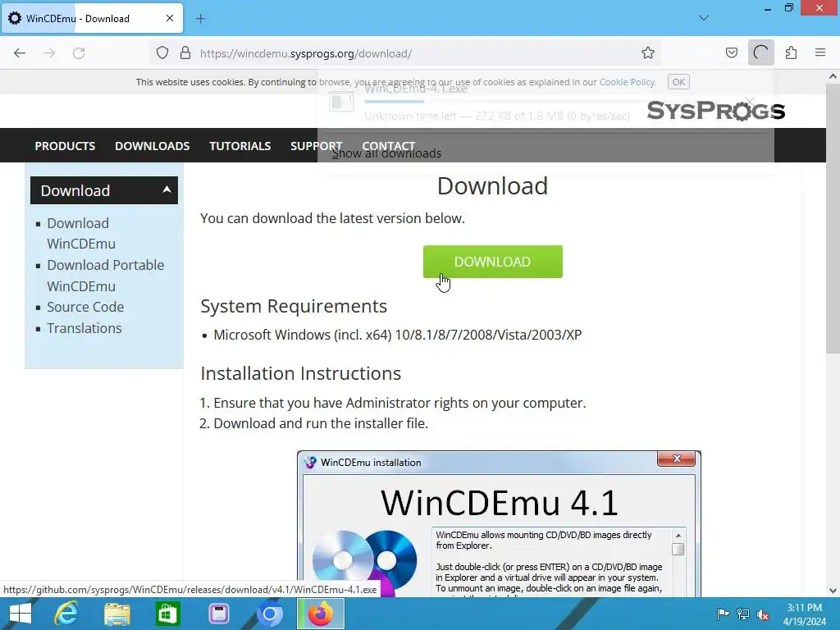Viewport: 840px width, 630px height.
Task: Open the DOWNLOADS menu
Action: coord(152,146)
